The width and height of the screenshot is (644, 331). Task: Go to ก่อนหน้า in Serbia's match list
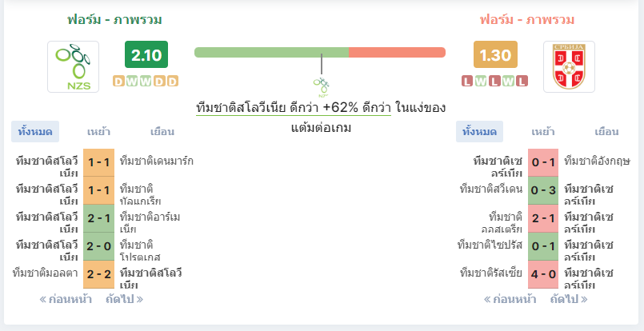(x=510, y=299)
